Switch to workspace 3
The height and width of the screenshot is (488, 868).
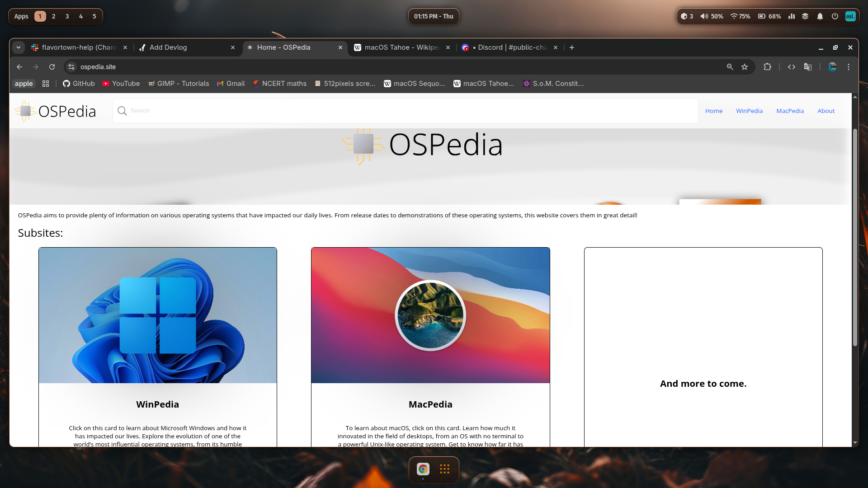click(67, 16)
